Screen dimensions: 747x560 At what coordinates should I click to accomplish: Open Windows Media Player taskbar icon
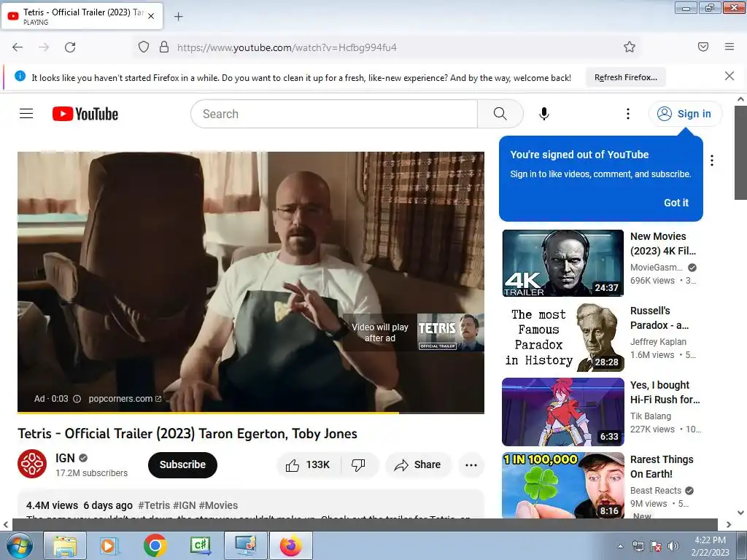pos(109,545)
